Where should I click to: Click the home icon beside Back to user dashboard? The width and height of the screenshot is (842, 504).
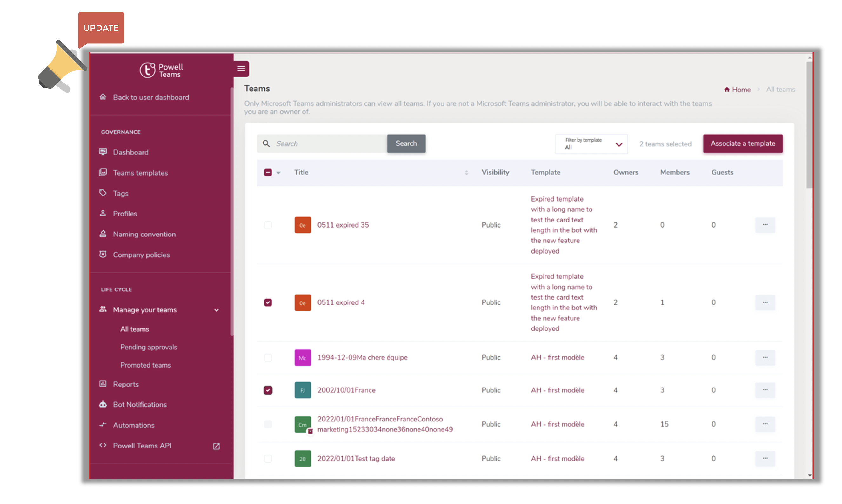pos(103,97)
